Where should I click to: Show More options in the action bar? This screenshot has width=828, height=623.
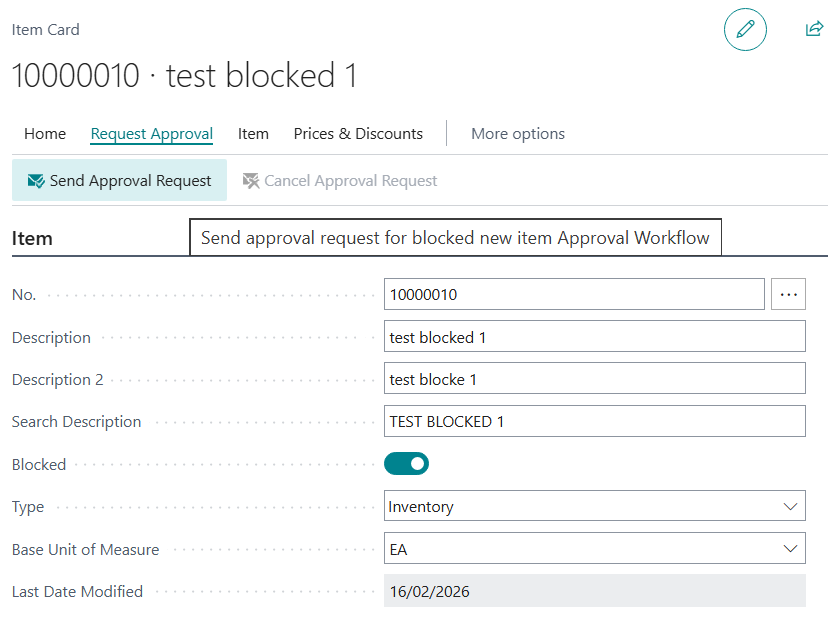(x=517, y=134)
